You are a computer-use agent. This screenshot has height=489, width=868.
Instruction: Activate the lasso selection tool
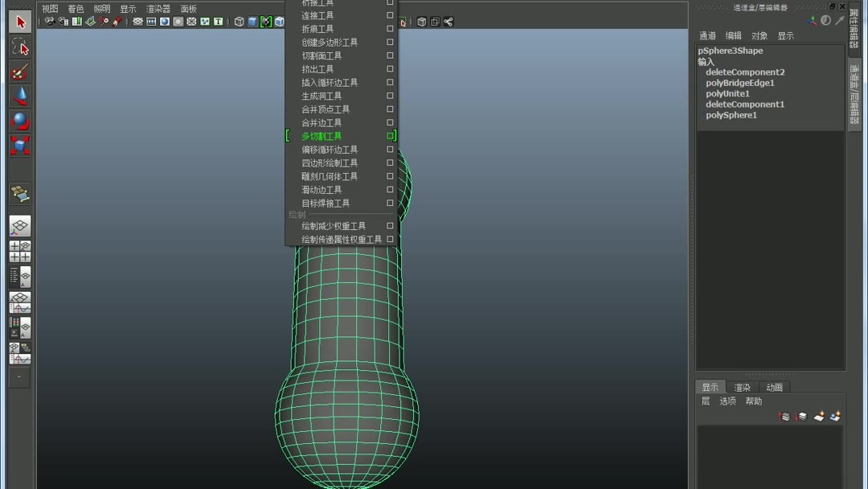(19, 47)
